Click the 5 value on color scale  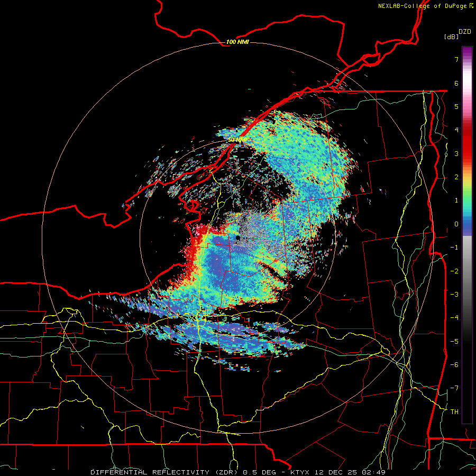[x=456, y=106]
